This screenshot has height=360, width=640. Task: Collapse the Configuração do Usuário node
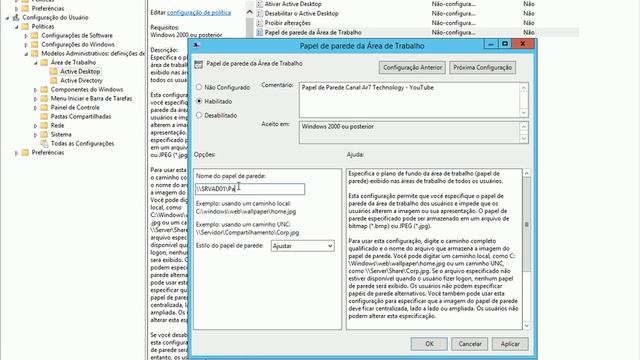click(7, 18)
